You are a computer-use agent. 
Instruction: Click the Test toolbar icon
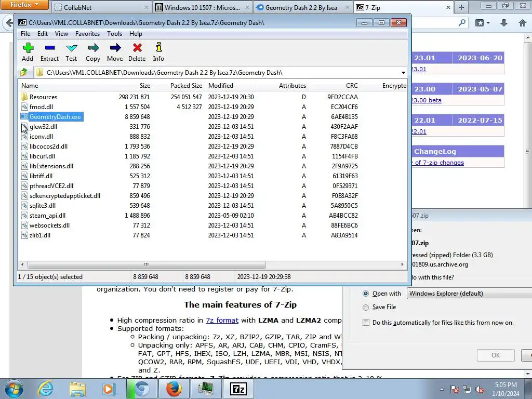72,48
